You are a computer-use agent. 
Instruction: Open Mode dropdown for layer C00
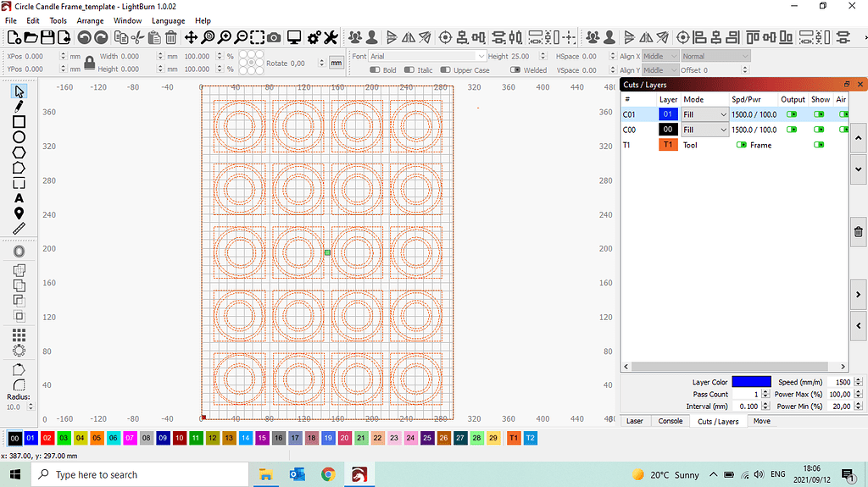(x=704, y=130)
